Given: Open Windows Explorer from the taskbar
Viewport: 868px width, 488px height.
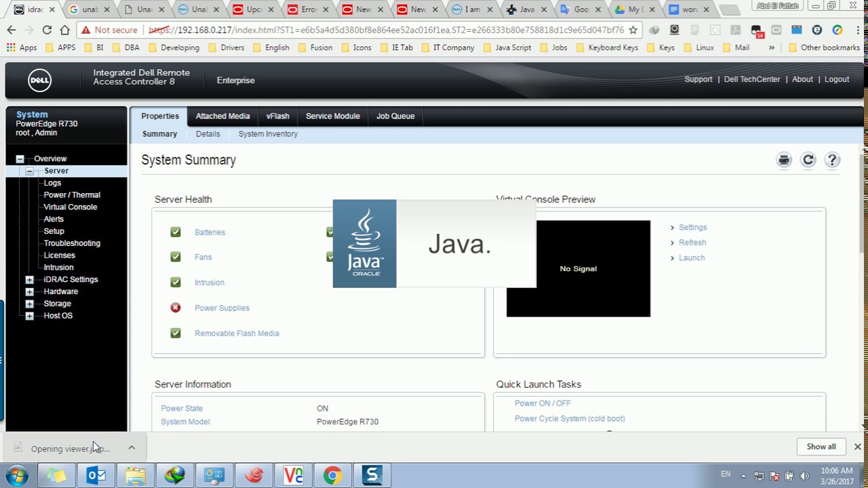Looking at the screenshot, I should 136,476.
